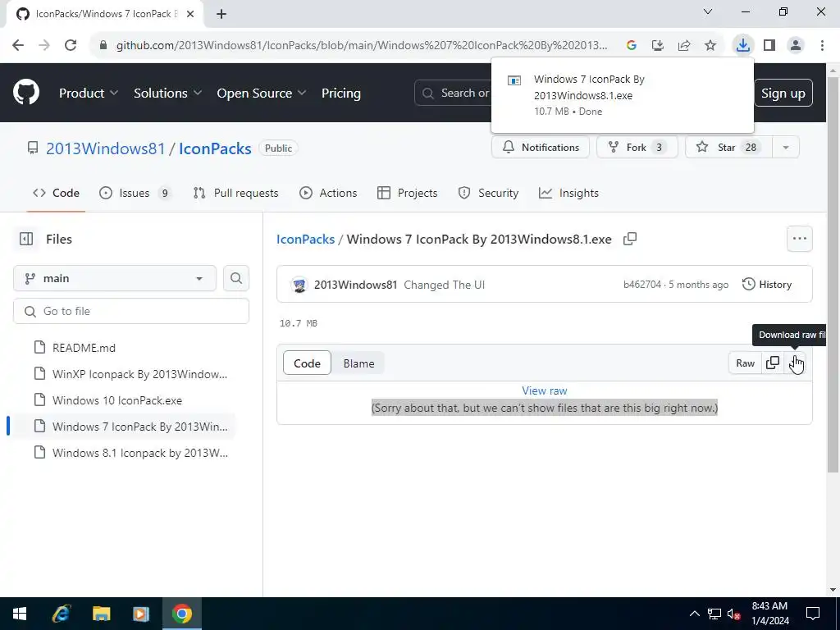Viewport: 840px width, 630px height.
Task: Collapse the Files tree panel icon
Action: [26, 239]
